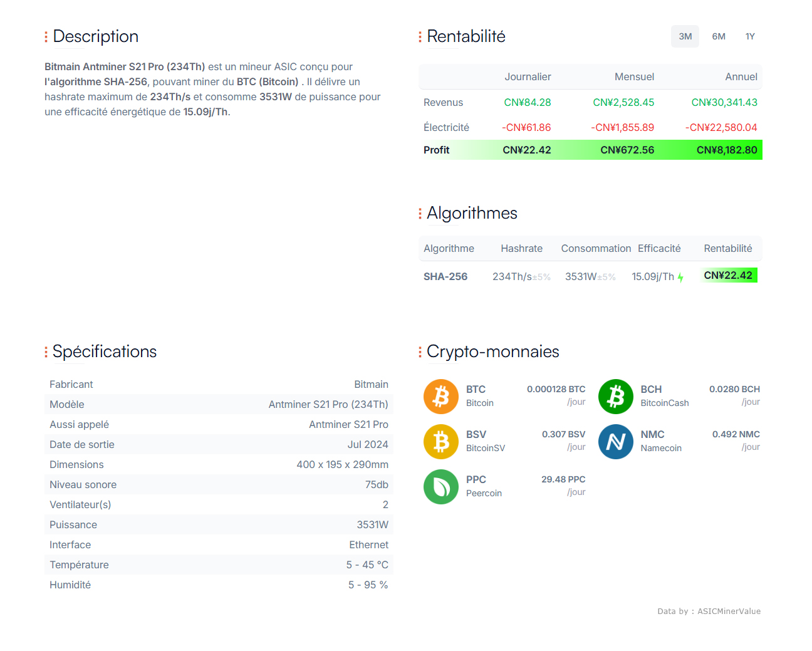
Task: Select the 3M profitability period tab
Action: point(685,36)
